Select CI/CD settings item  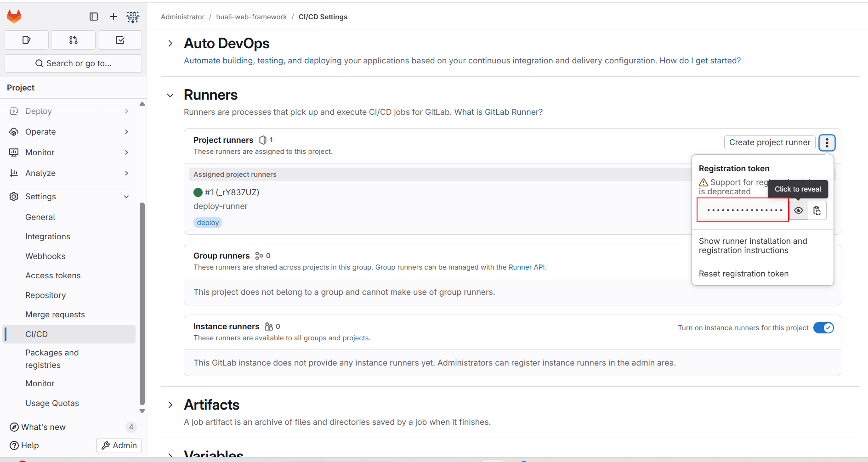tap(69, 334)
